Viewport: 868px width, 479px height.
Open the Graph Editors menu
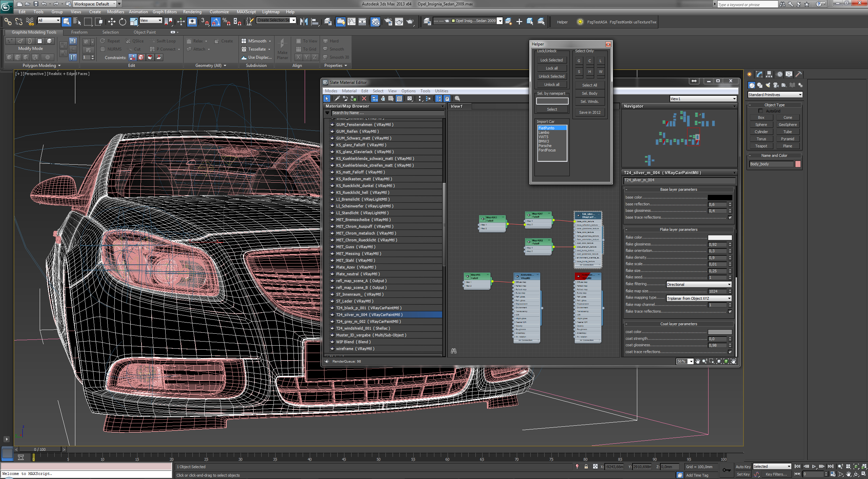pyautogui.click(x=165, y=12)
